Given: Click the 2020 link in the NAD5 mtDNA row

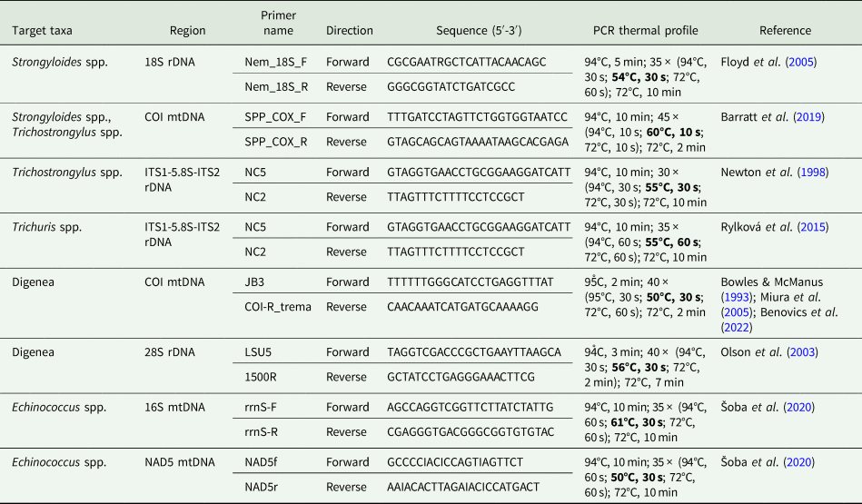Looking at the screenshot, I should tap(798, 462).
